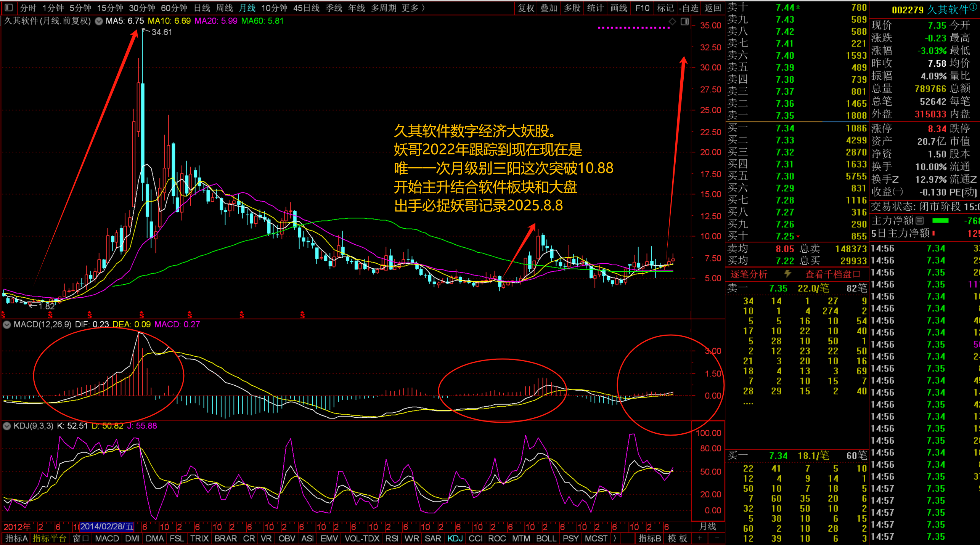The width and height of the screenshot is (980, 545).
Task: Expand more indicators arrow after MCST
Action: click(x=615, y=538)
